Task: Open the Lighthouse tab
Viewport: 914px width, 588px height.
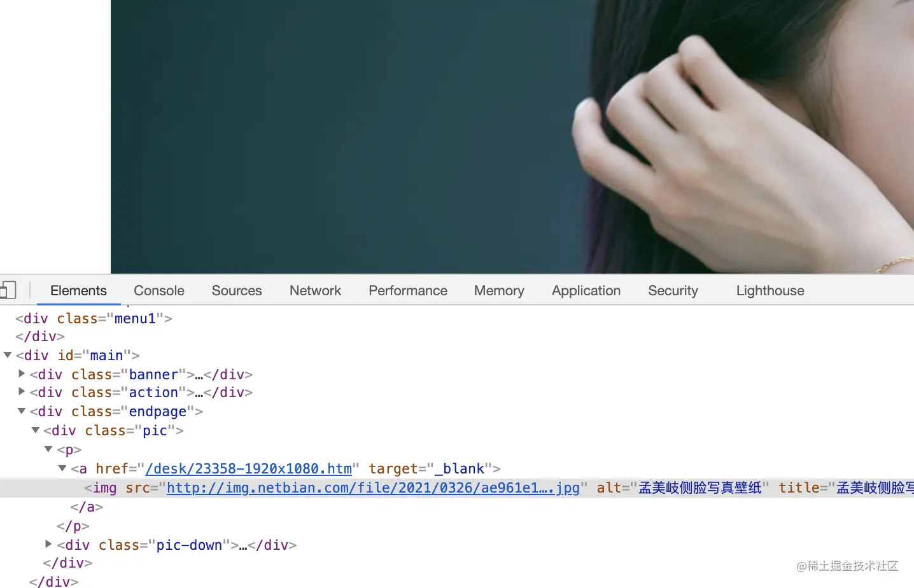Action: point(770,291)
